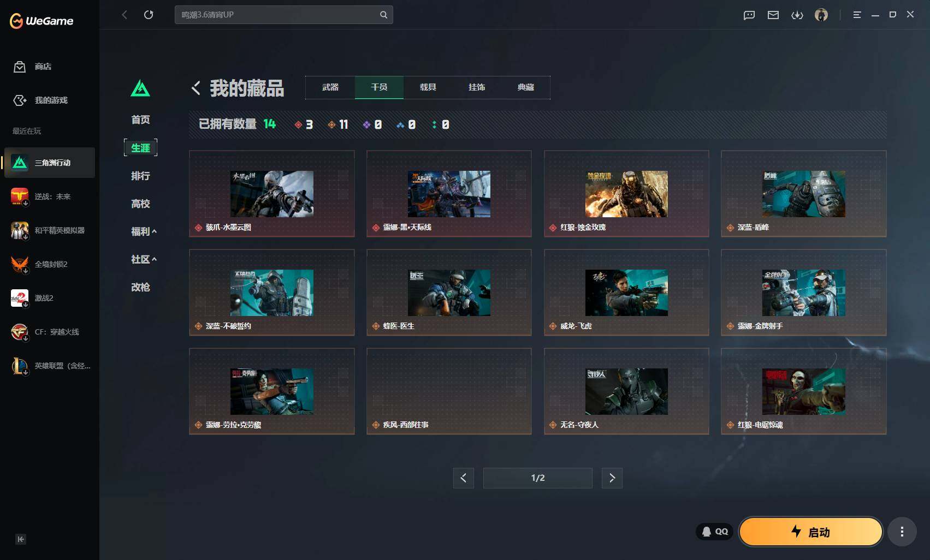Image resolution: width=930 pixels, height=560 pixels.
Task: Click the 我的游戏 label in sidebar
Action: point(51,100)
